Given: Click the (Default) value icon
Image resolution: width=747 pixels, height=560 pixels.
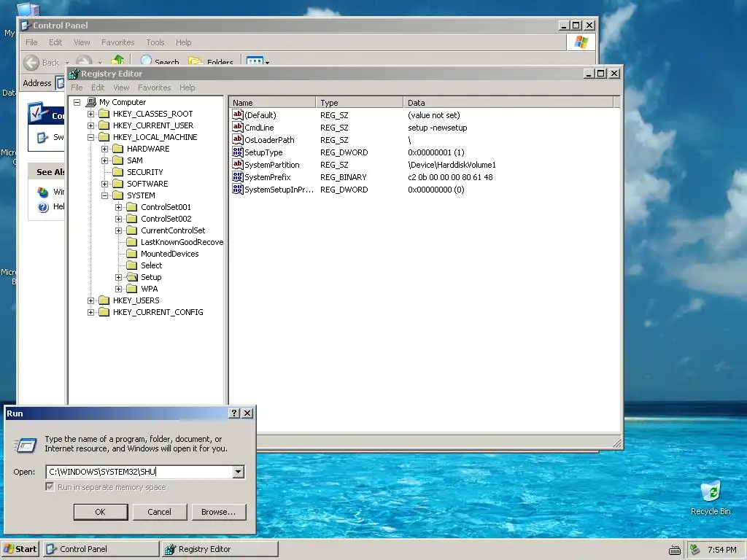Looking at the screenshot, I should 238,114.
